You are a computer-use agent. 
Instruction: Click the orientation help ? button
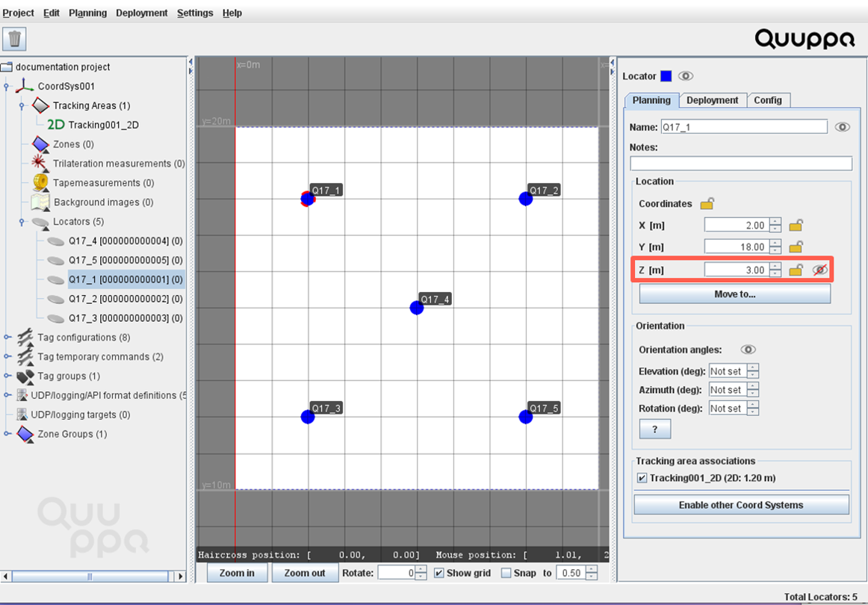coord(655,429)
